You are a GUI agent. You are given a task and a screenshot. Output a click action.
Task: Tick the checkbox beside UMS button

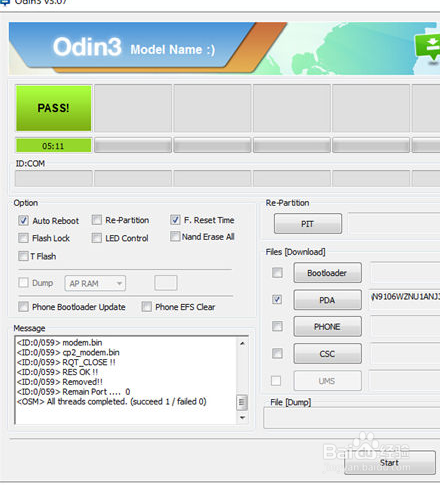pos(276,380)
